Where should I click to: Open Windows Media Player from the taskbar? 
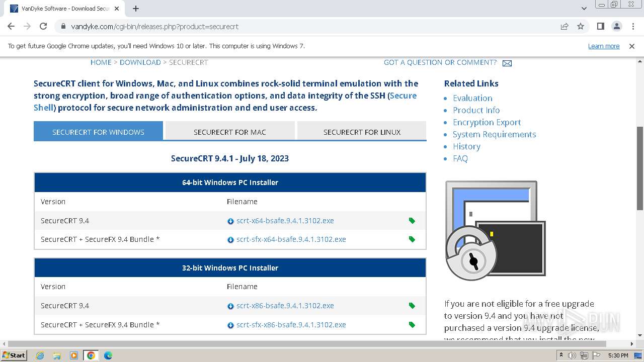74,355
